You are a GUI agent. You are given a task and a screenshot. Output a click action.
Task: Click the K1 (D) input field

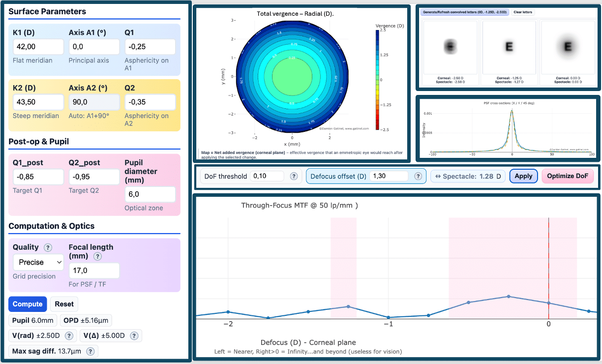38,47
